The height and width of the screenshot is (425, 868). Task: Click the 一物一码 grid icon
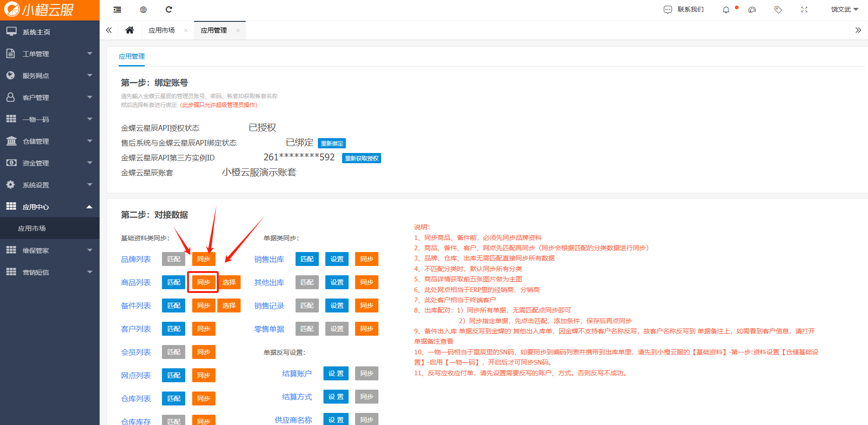(x=11, y=119)
